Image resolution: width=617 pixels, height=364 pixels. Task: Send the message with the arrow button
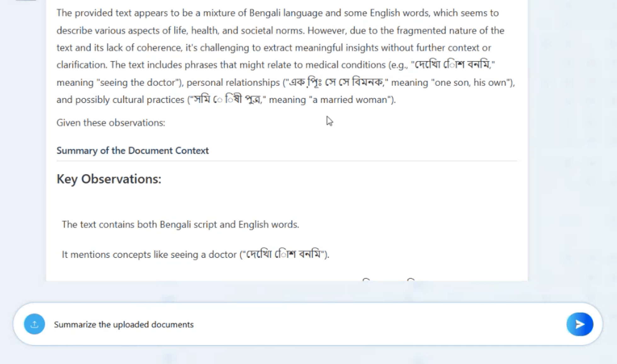[x=580, y=324]
